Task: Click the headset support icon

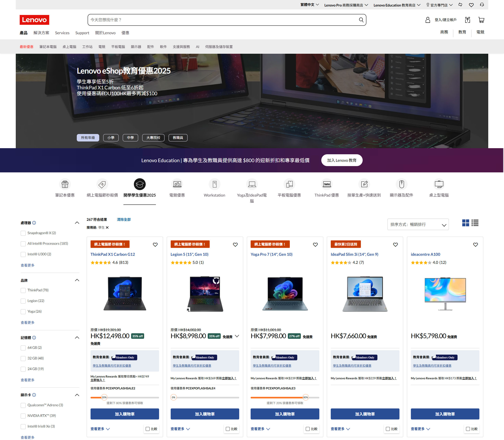Action: click(482, 5)
